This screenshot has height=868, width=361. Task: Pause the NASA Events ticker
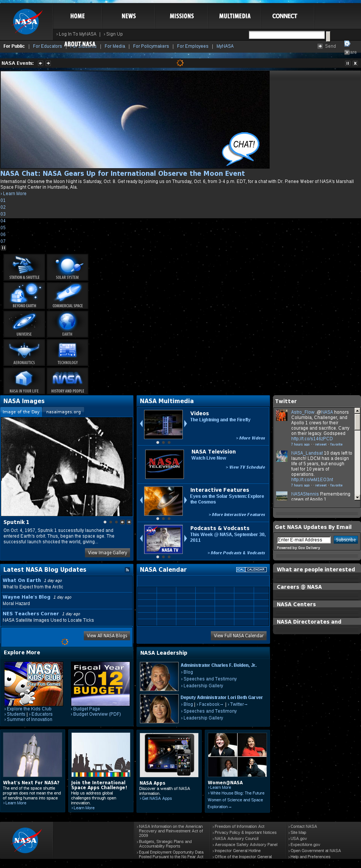click(x=347, y=63)
